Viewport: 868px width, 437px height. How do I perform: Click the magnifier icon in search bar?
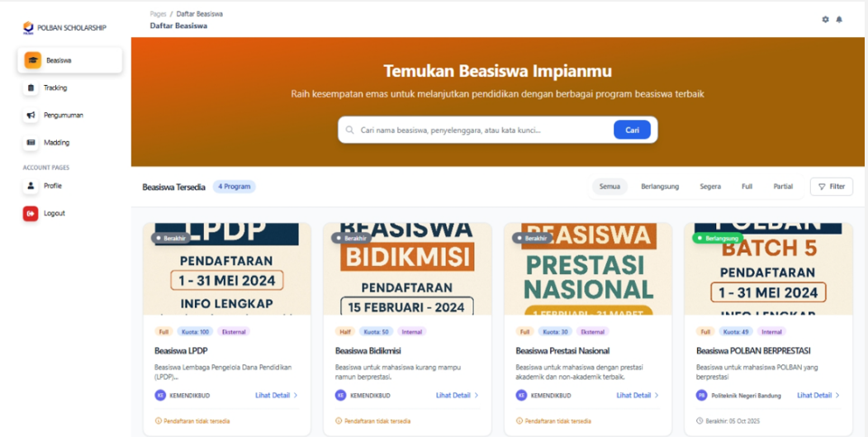pos(349,131)
